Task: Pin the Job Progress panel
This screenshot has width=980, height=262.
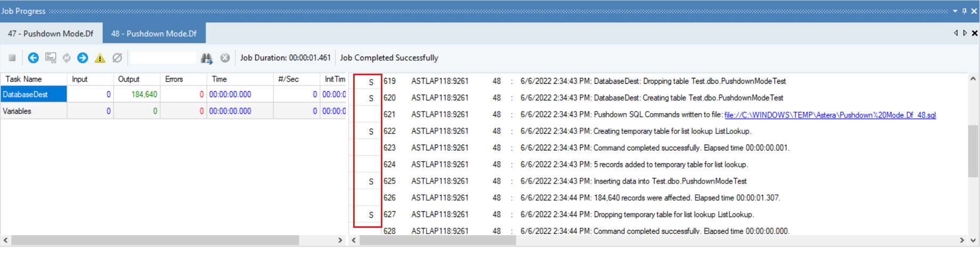Action: point(965,11)
